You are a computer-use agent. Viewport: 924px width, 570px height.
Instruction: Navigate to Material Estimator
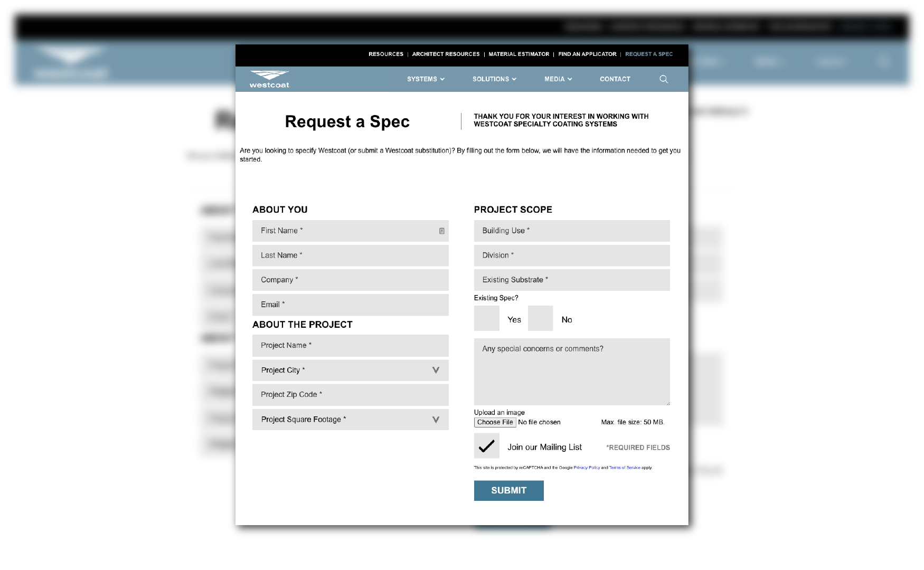tap(518, 54)
